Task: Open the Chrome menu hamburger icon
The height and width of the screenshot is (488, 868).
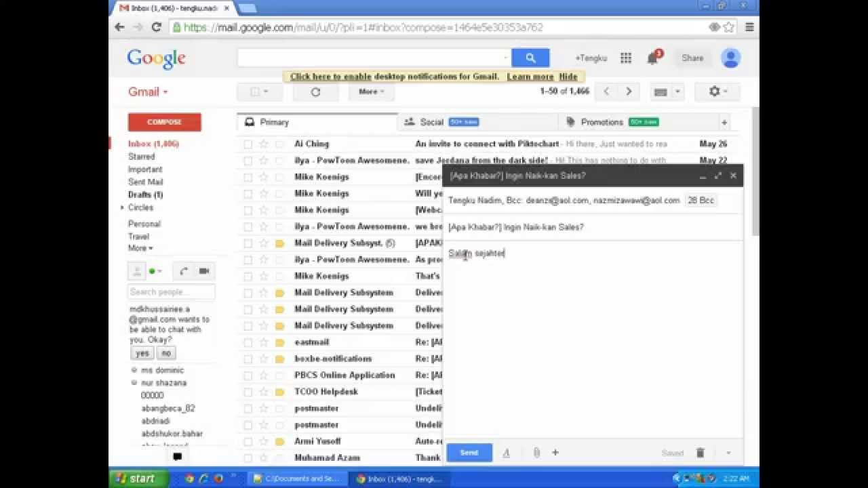Action: (749, 27)
